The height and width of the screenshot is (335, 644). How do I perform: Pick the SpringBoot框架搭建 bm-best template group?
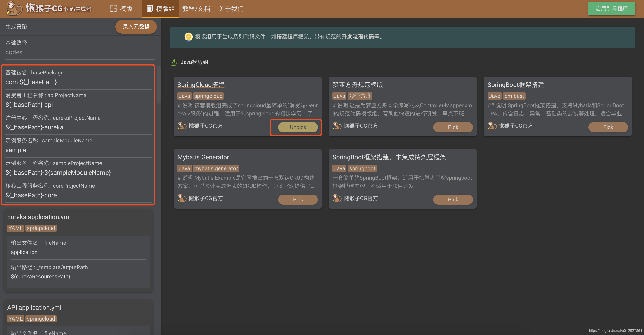coord(608,127)
